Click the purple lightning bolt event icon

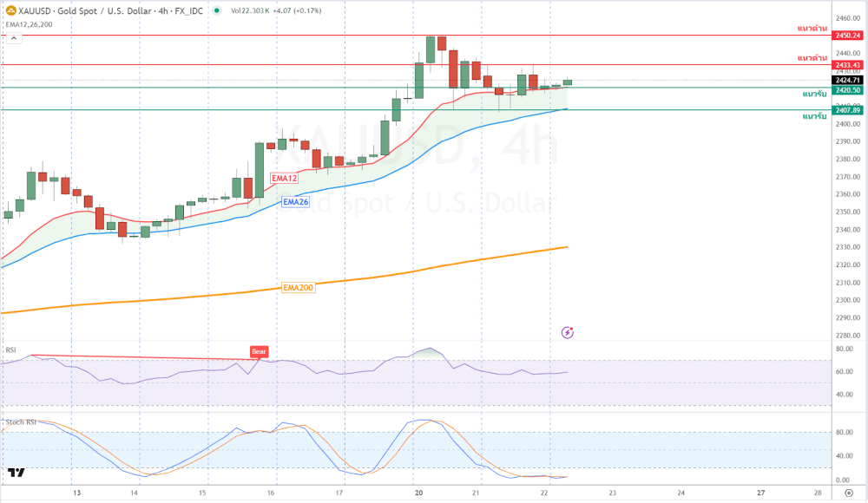568,331
